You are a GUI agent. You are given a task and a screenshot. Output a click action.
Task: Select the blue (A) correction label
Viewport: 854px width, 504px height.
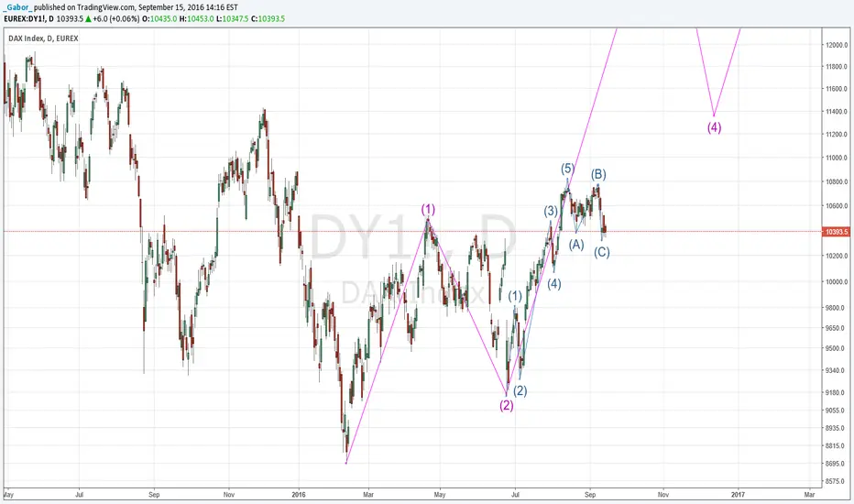point(576,245)
